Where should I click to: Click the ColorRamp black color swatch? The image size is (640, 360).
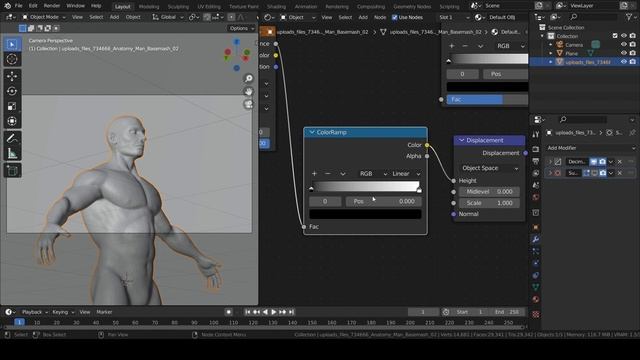tap(365, 214)
